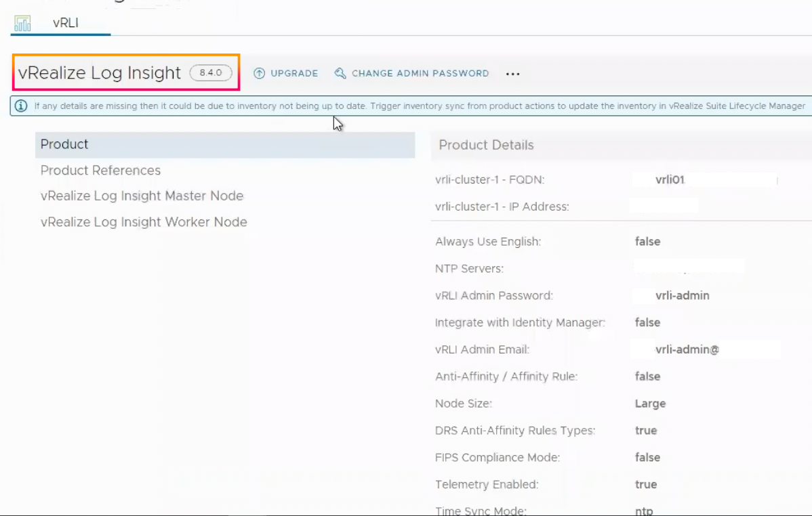Click the Node Size Large value
Screen dimensions: 812x516
650,404
